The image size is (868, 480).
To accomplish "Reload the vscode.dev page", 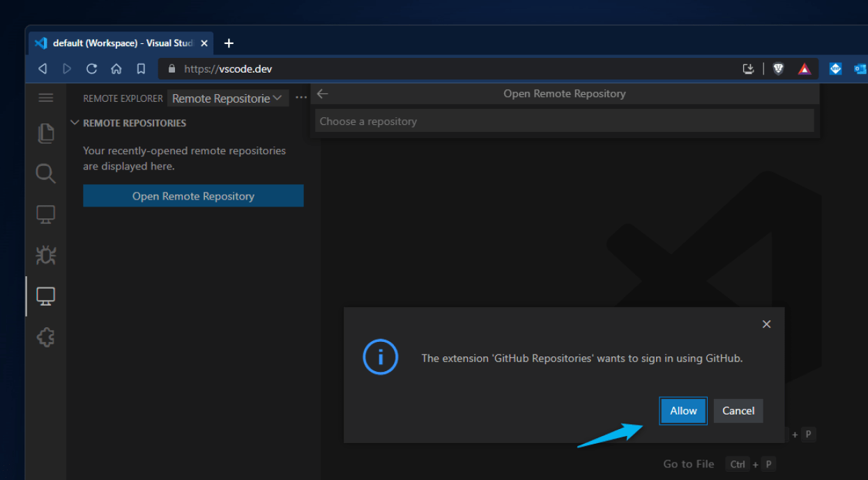I will pos(91,68).
